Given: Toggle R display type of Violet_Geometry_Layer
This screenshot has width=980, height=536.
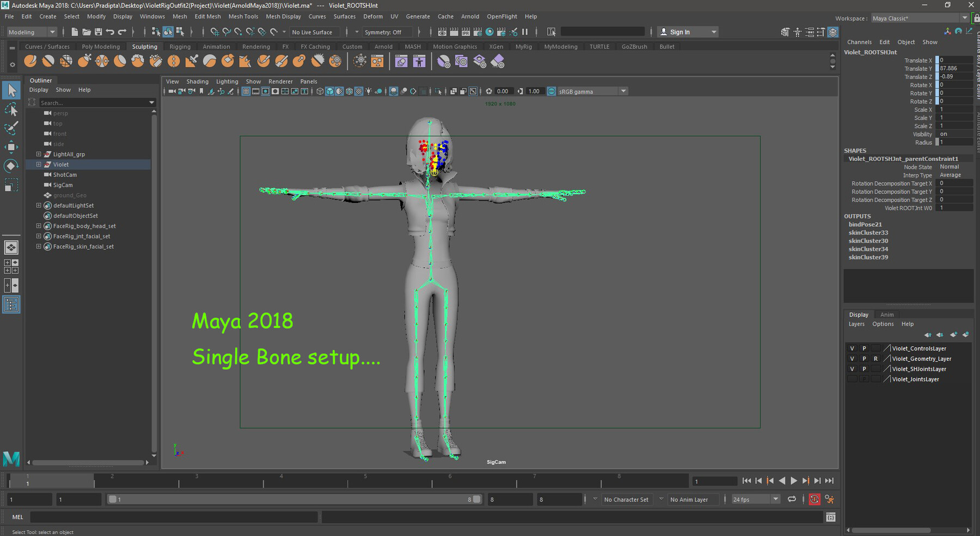Looking at the screenshot, I should point(875,359).
